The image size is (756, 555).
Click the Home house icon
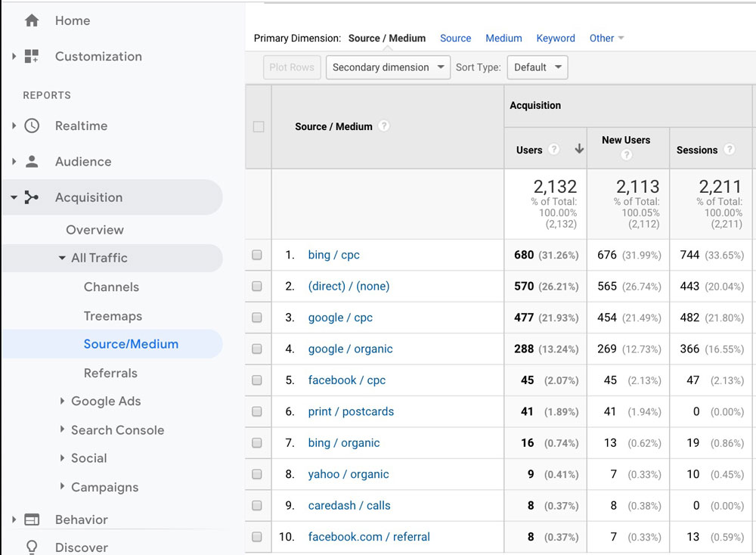(32, 20)
